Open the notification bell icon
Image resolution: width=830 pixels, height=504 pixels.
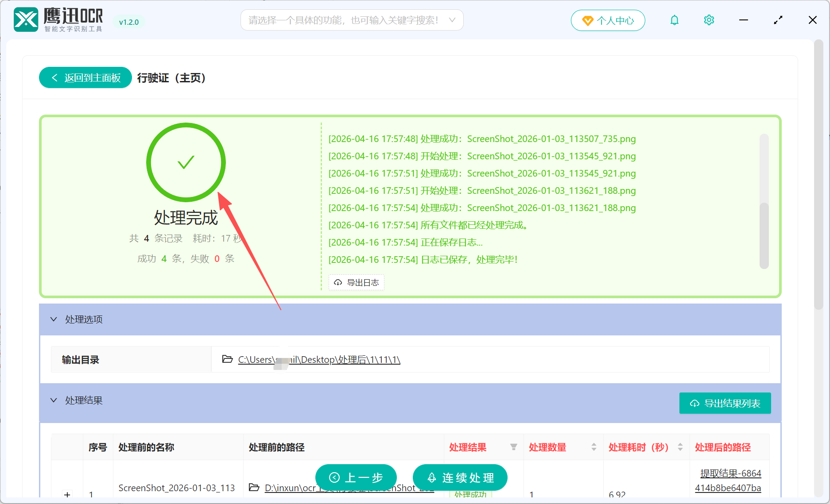[x=674, y=20]
